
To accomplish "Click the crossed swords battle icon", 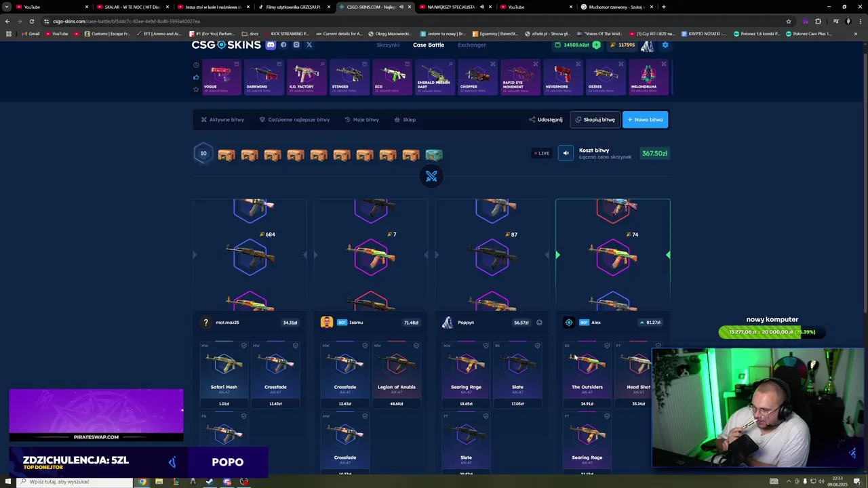I will [431, 177].
